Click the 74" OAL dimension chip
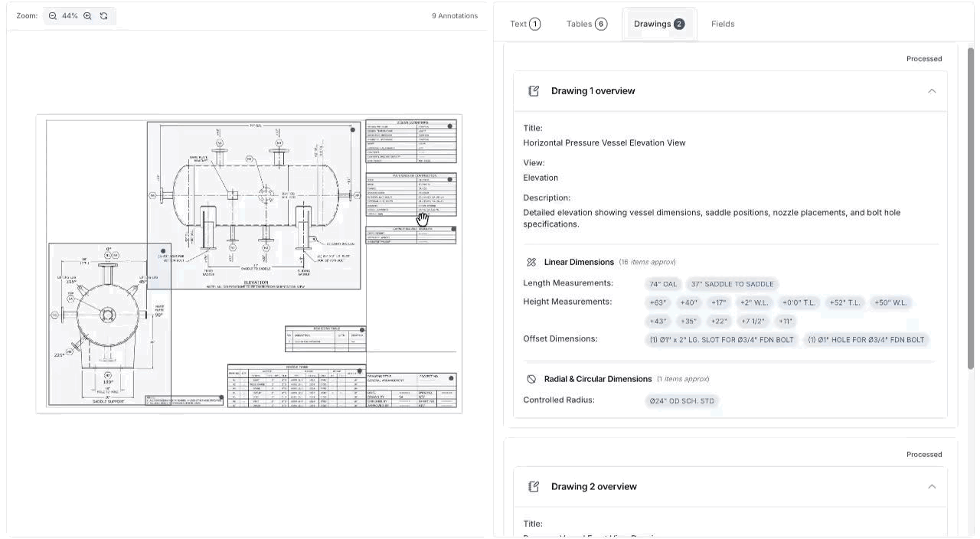This screenshot has height=539, width=980. [663, 284]
